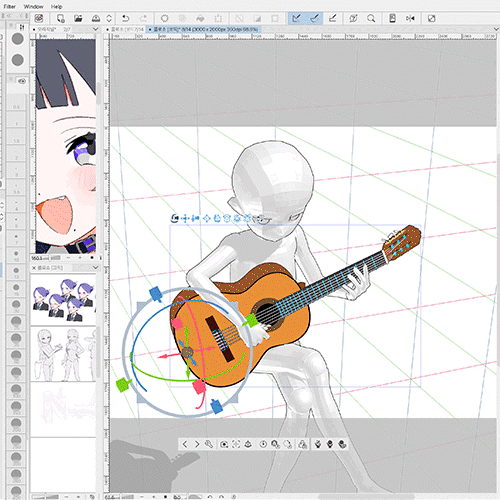
Task: Select the purple-haired character expressions thumbnail
Action: (x=63, y=299)
